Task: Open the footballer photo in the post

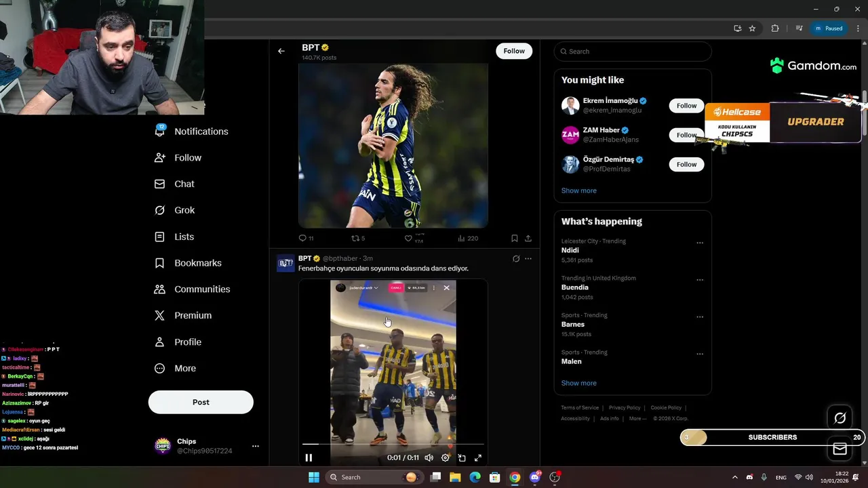Action: [x=393, y=146]
